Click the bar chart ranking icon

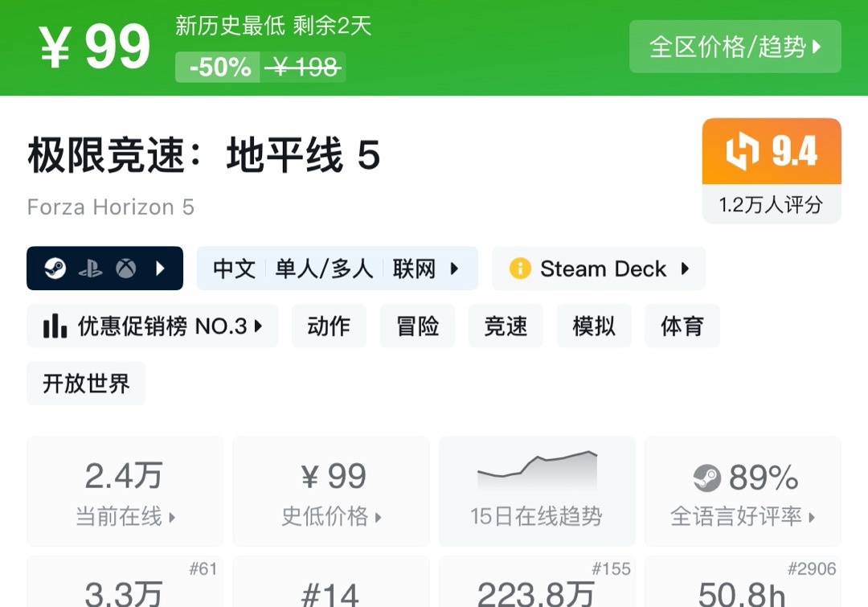click(x=55, y=326)
